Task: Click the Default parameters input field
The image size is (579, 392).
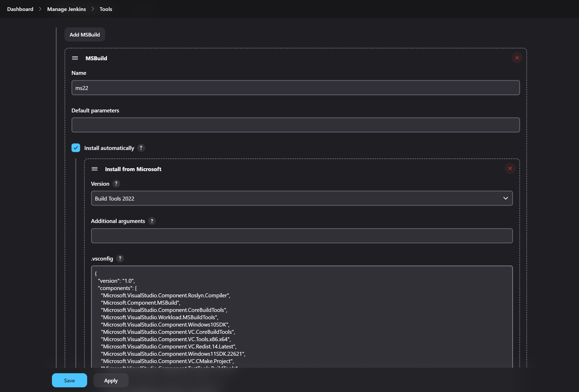Action: (295, 125)
